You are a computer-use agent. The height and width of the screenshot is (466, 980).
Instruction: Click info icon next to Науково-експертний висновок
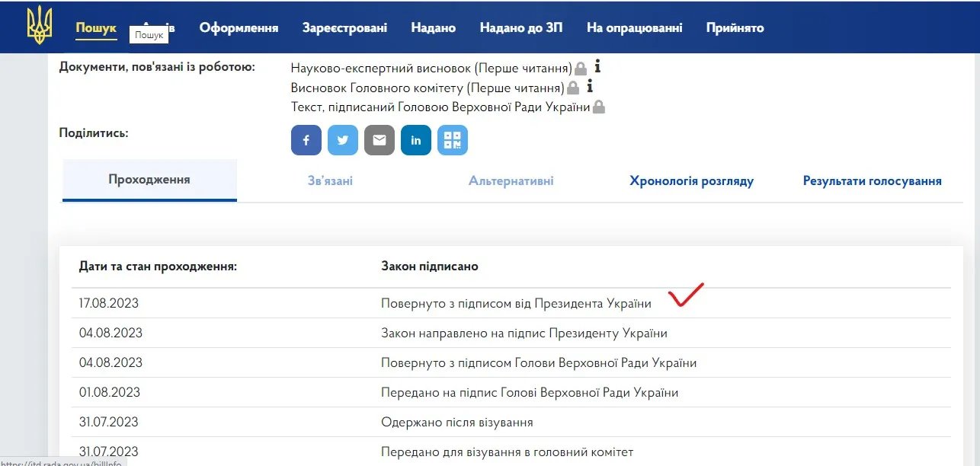pyautogui.click(x=598, y=67)
